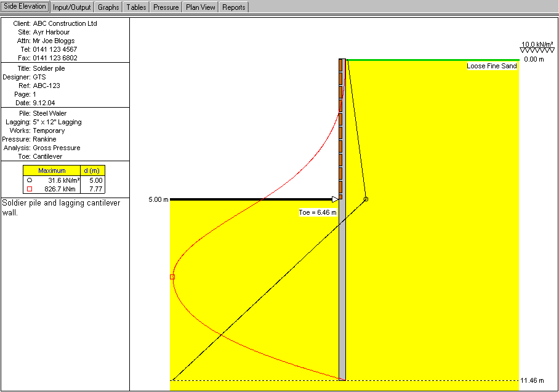Screen dimensions: 559x392
Task: Click the red square moment symbol in table
Action: pyautogui.click(x=29, y=189)
